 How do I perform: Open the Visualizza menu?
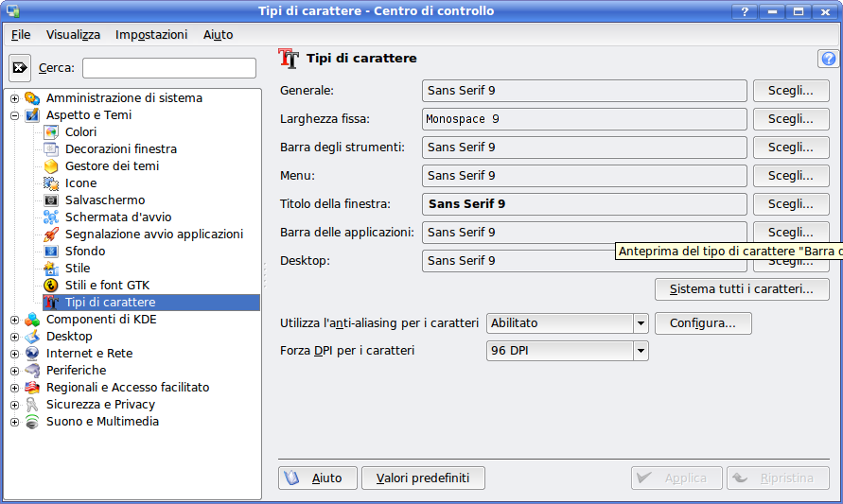pyautogui.click(x=73, y=34)
